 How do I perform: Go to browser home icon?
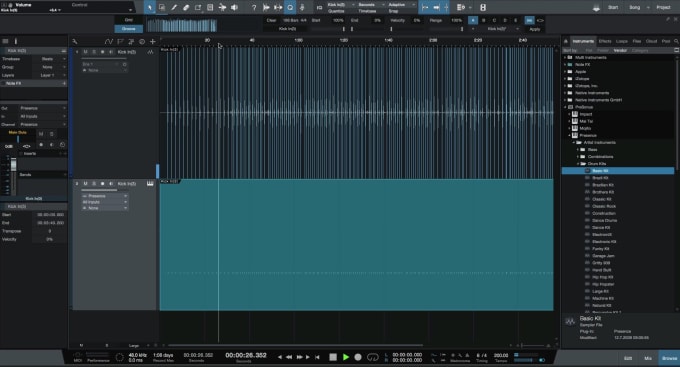[x=566, y=41]
